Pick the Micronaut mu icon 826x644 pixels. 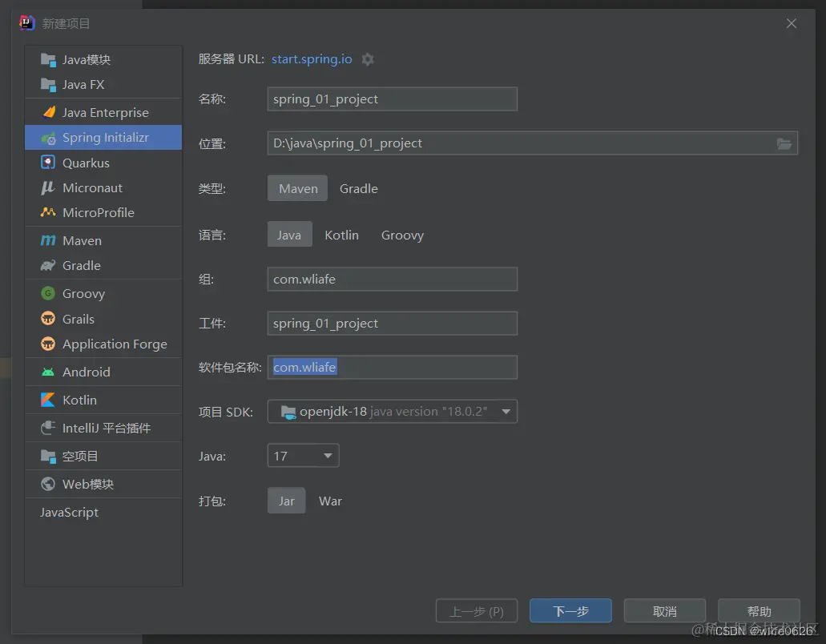48,188
